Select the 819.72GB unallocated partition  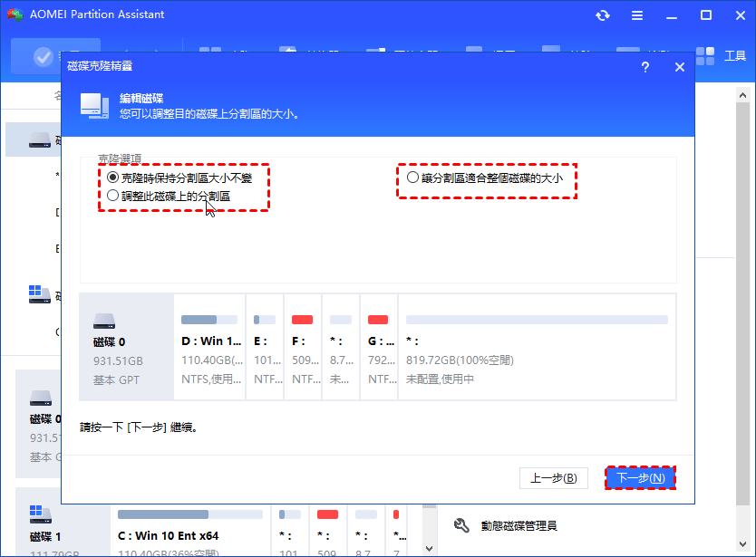(538, 347)
